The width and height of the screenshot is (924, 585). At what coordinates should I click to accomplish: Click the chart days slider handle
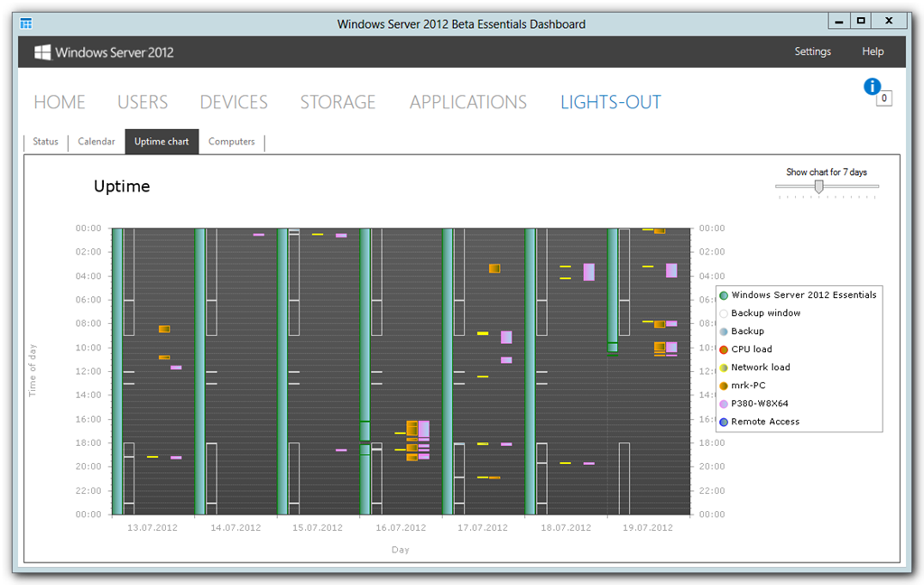818,187
